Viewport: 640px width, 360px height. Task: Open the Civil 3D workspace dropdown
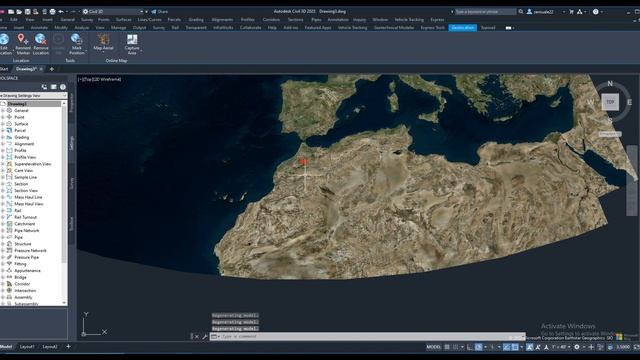pos(113,11)
